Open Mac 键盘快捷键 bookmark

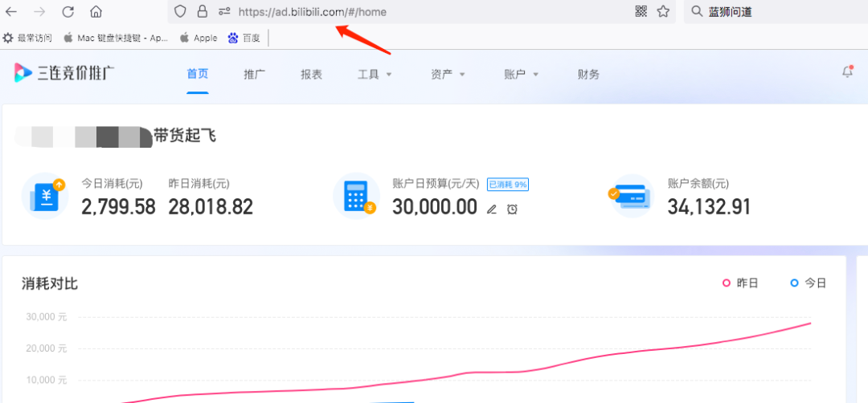tap(116, 38)
